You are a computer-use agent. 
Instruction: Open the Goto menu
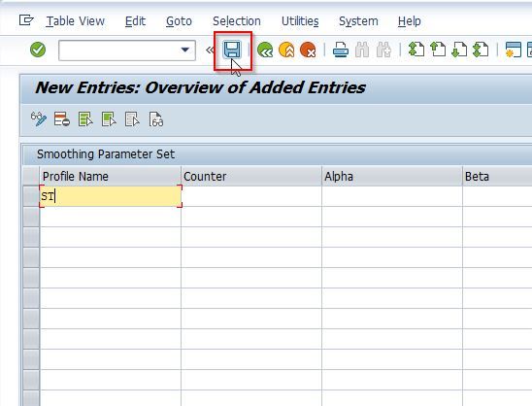[x=179, y=21]
